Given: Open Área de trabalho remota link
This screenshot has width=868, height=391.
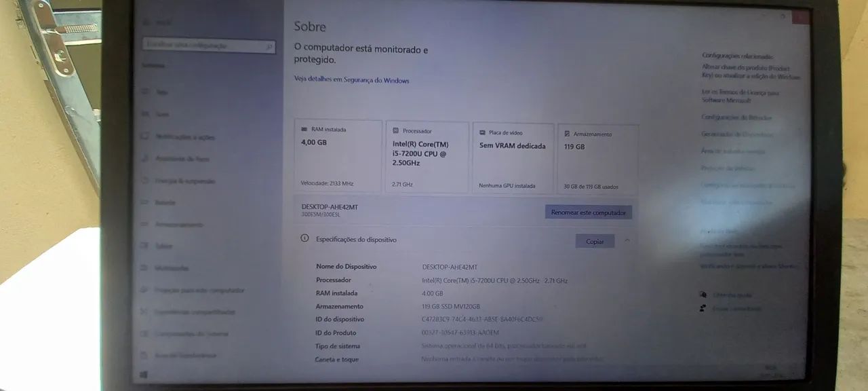Looking at the screenshot, I should (733, 151).
